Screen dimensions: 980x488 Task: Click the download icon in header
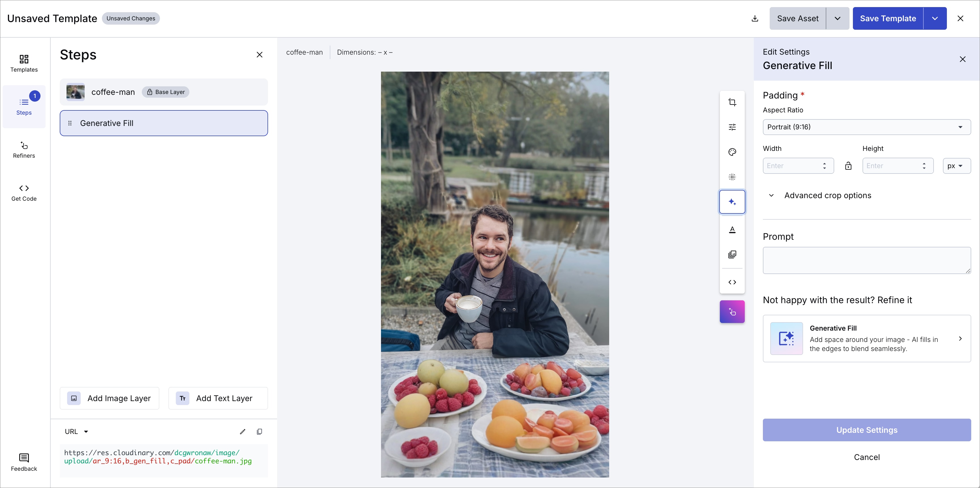pyautogui.click(x=755, y=19)
